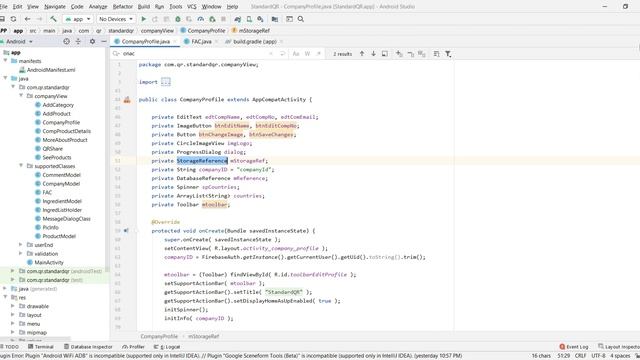Close the CompanyProfile.java tab

click(x=175, y=42)
